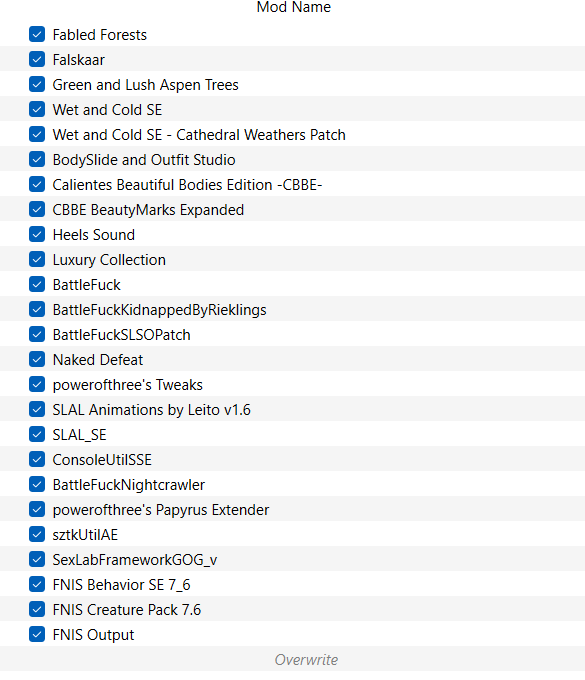Viewport: 585px width, 680px height.
Task: Sort by the Mod Name column header
Action: (x=294, y=7)
